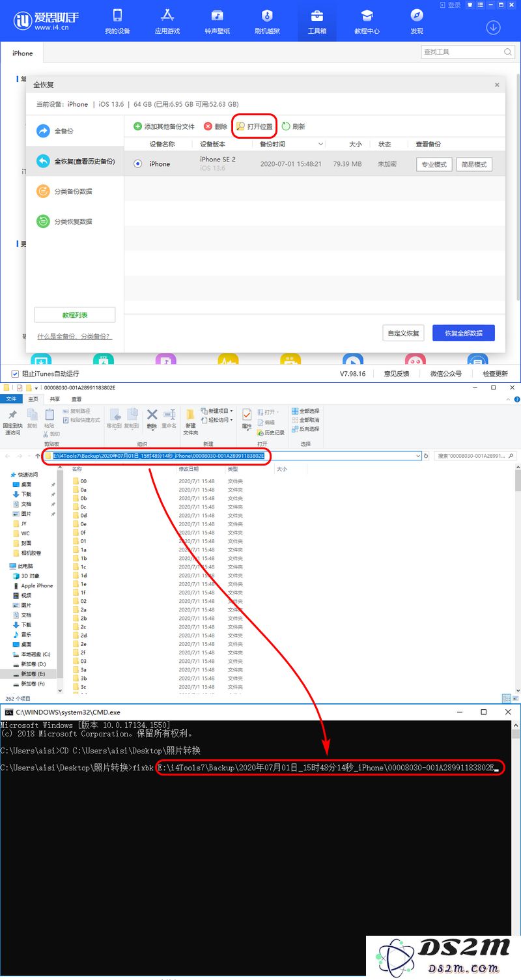
Task: Click the download manager arrow icon in i4
Action: click(493, 27)
